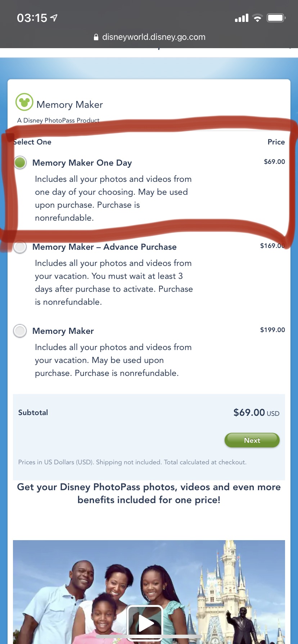Select the $199.00 Memory Maker radio button

20,331
